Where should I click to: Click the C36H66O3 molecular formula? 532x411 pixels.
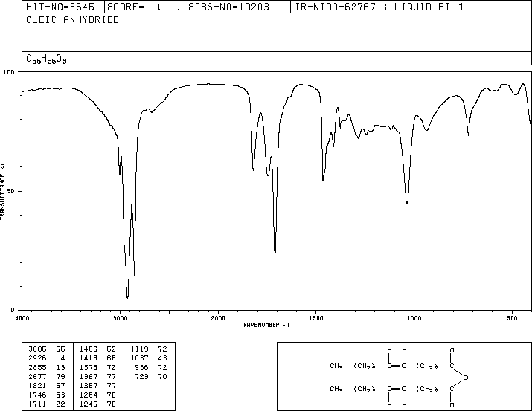(x=46, y=59)
